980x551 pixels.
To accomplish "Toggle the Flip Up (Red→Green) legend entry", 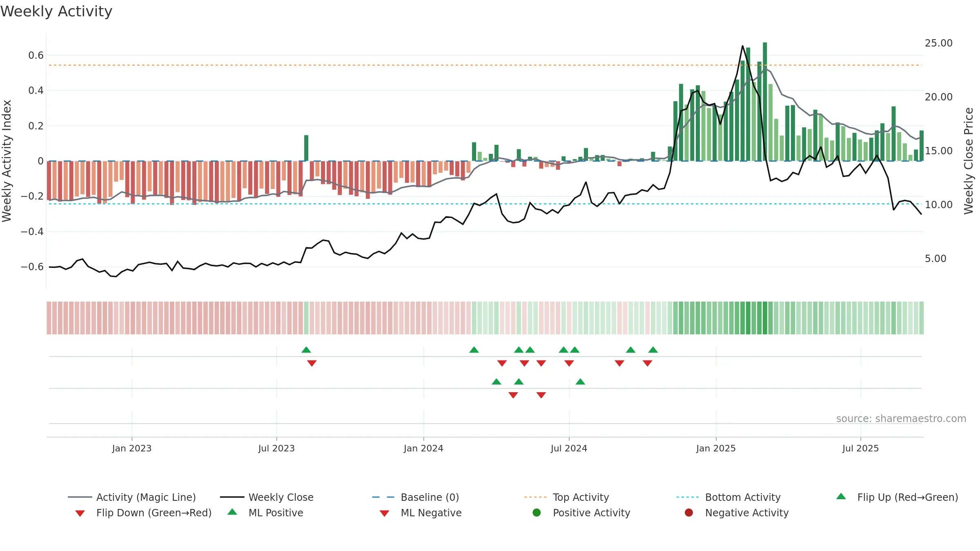I will tap(897, 497).
